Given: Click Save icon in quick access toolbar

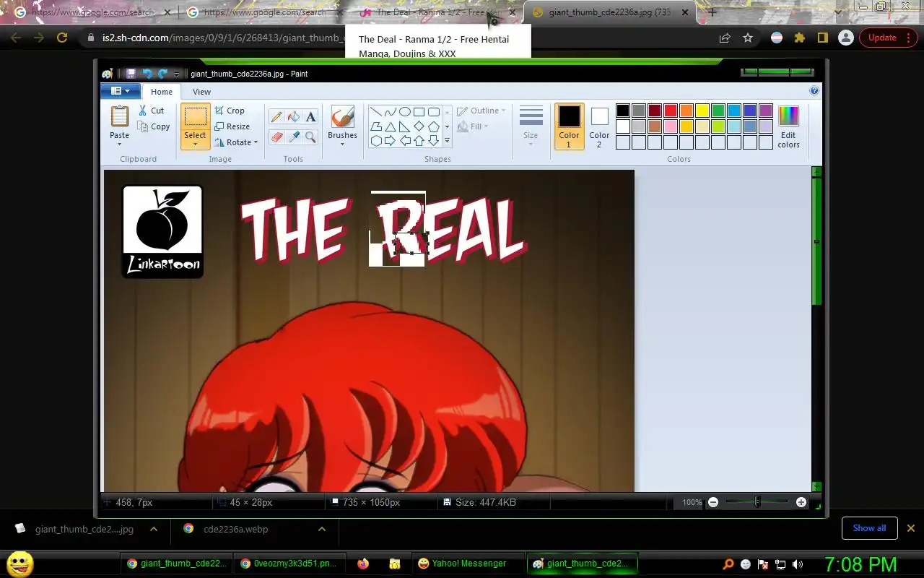Looking at the screenshot, I should pos(131,74).
